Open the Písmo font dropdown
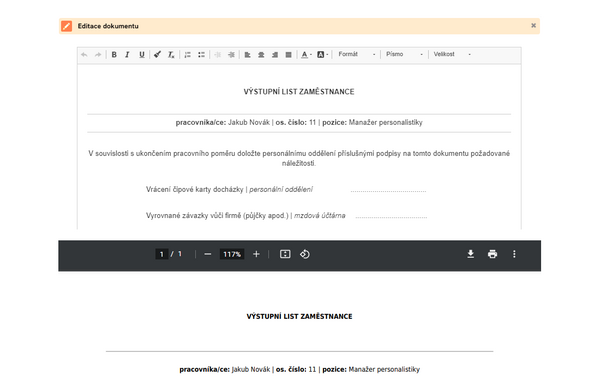Viewport: 600px width, 378px height. click(404, 54)
